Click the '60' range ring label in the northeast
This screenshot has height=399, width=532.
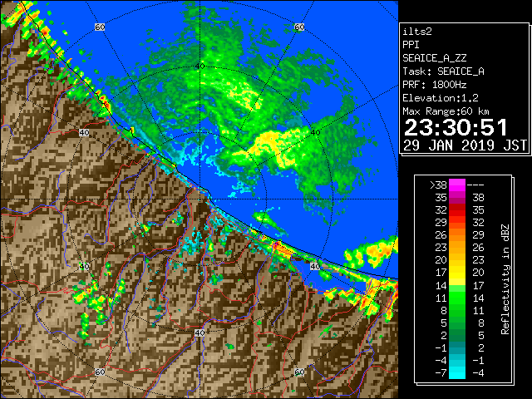pyautogui.click(x=299, y=27)
